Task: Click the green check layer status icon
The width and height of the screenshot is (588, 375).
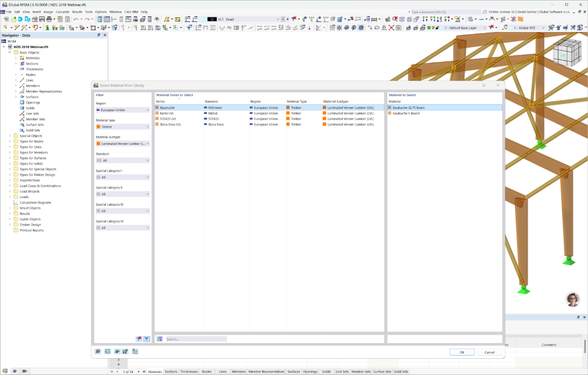Action: coord(428,28)
